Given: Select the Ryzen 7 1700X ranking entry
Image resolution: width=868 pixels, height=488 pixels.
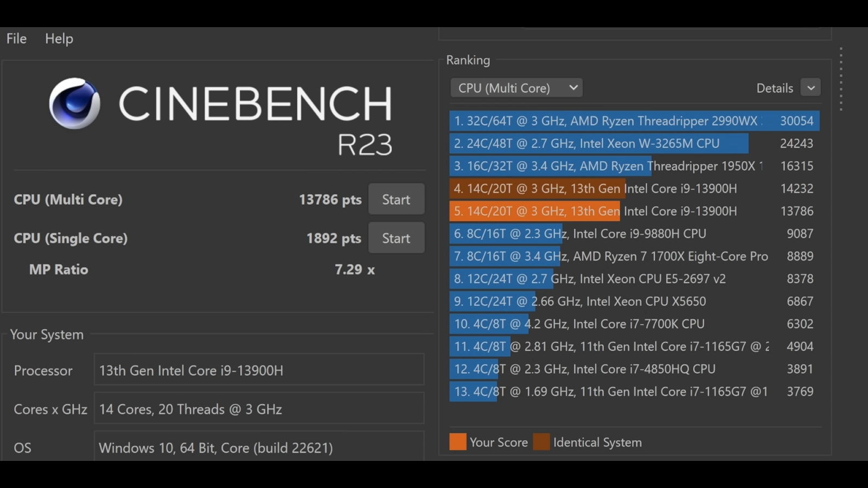Looking at the screenshot, I should click(634, 256).
